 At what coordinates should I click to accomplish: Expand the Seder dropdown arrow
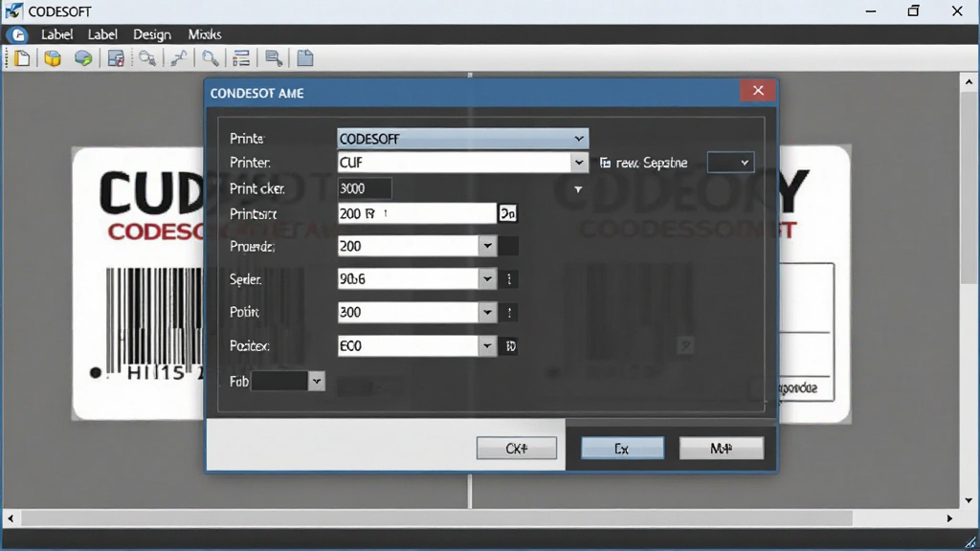pyautogui.click(x=487, y=279)
